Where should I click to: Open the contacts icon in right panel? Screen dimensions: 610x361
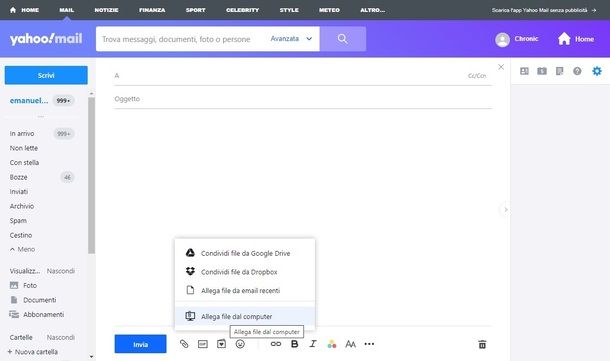coord(524,71)
